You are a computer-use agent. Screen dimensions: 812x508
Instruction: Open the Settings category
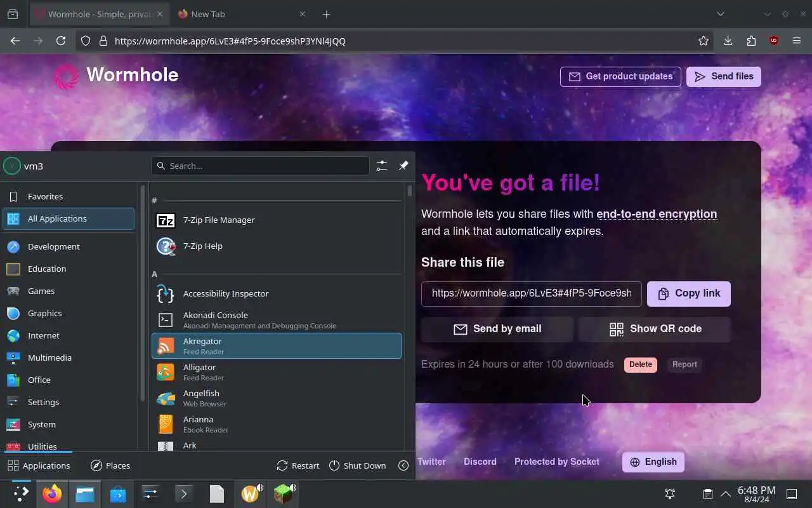(x=69, y=402)
